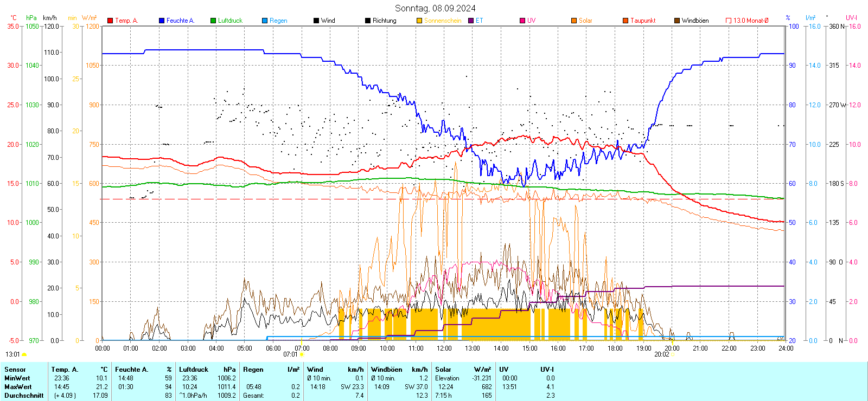Select the MaxWert row label
868x401 pixels.
(18, 387)
